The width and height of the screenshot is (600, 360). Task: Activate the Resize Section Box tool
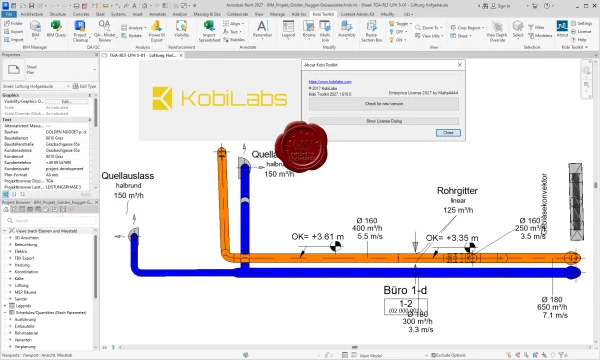click(x=371, y=31)
